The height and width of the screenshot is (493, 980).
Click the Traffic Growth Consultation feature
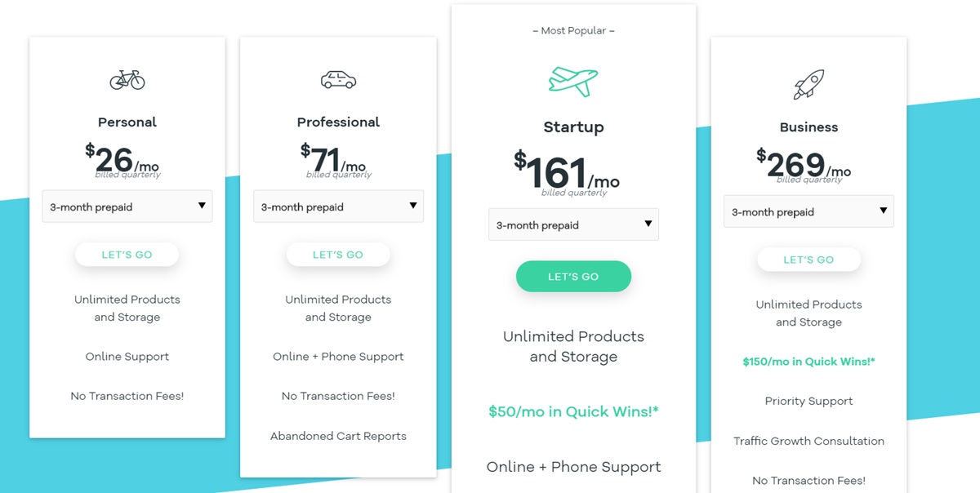click(x=808, y=441)
